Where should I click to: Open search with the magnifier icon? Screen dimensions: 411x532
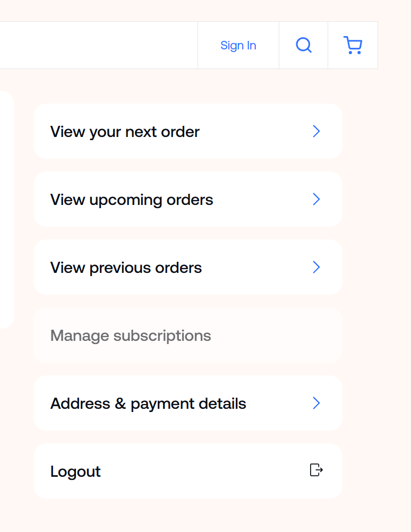click(303, 45)
